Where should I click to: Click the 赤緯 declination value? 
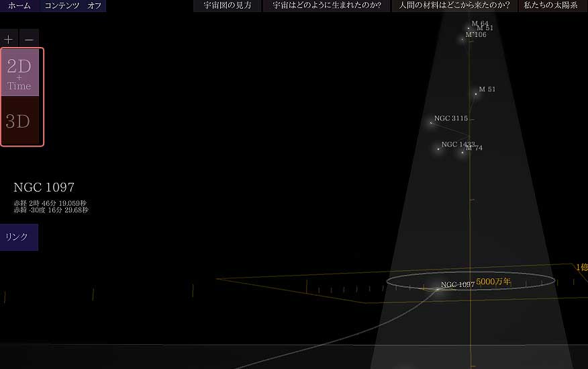pos(51,210)
